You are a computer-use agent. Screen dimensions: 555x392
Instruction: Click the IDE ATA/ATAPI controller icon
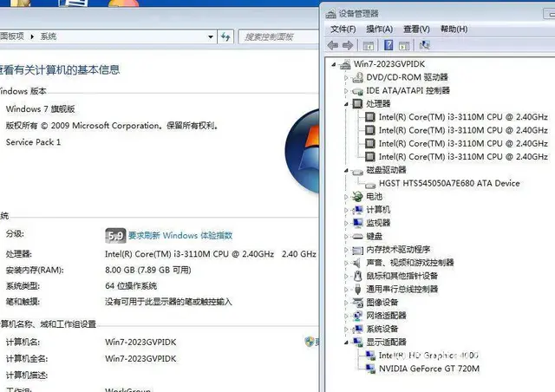tap(357, 91)
